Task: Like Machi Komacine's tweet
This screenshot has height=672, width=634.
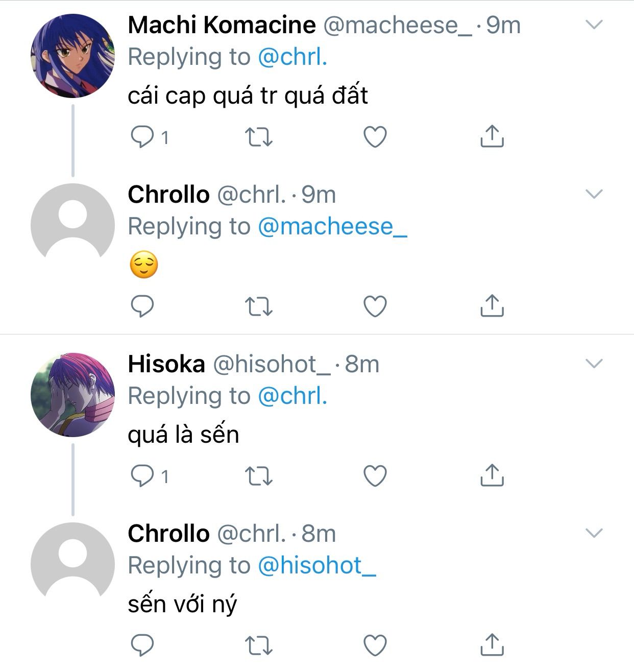Action: pos(375,137)
